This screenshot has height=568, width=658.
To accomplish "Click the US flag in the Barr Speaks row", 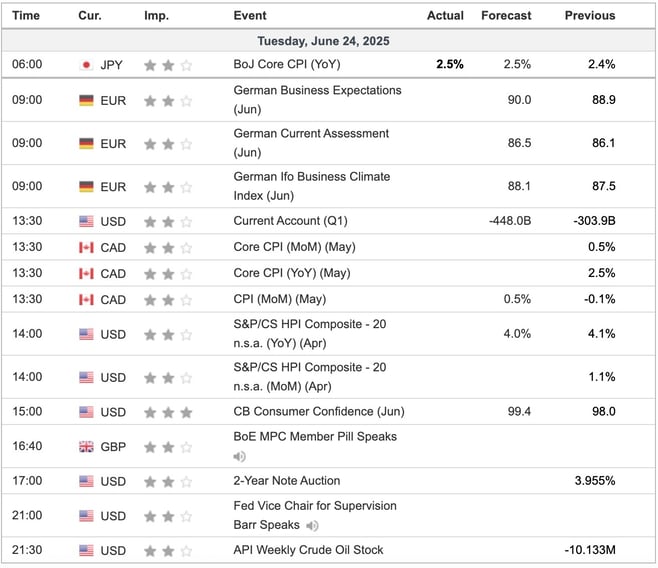I will coord(86,516).
